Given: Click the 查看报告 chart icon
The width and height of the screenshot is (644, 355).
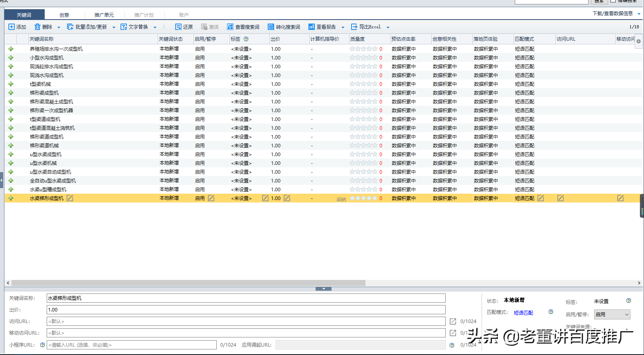Looking at the screenshot, I should [x=312, y=27].
